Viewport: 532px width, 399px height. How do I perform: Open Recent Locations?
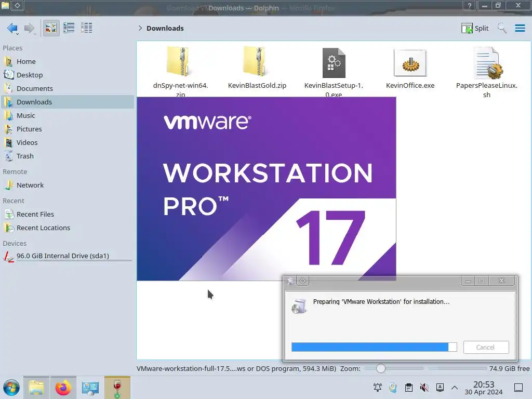(x=68, y=228)
